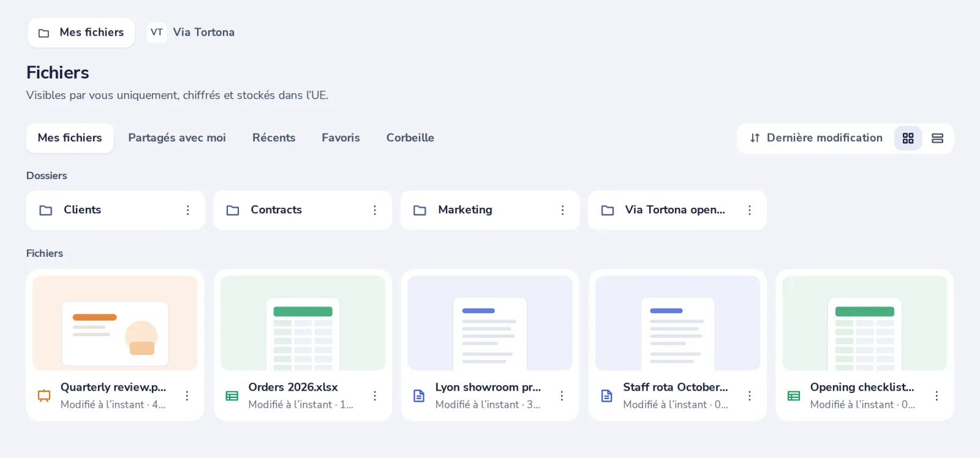Open the Lyon showroom document thumbnail
Image resolution: width=980 pixels, height=458 pixels.
[490, 323]
